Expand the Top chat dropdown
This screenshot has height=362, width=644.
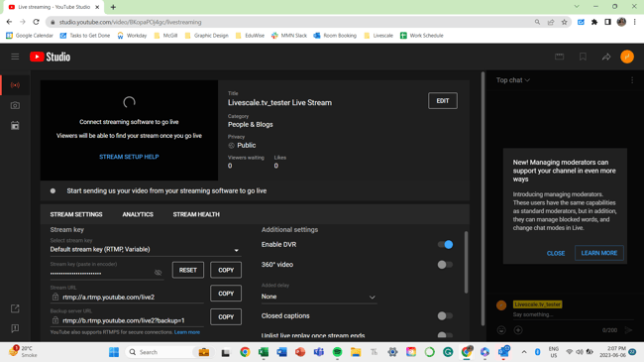coord(513,80)
